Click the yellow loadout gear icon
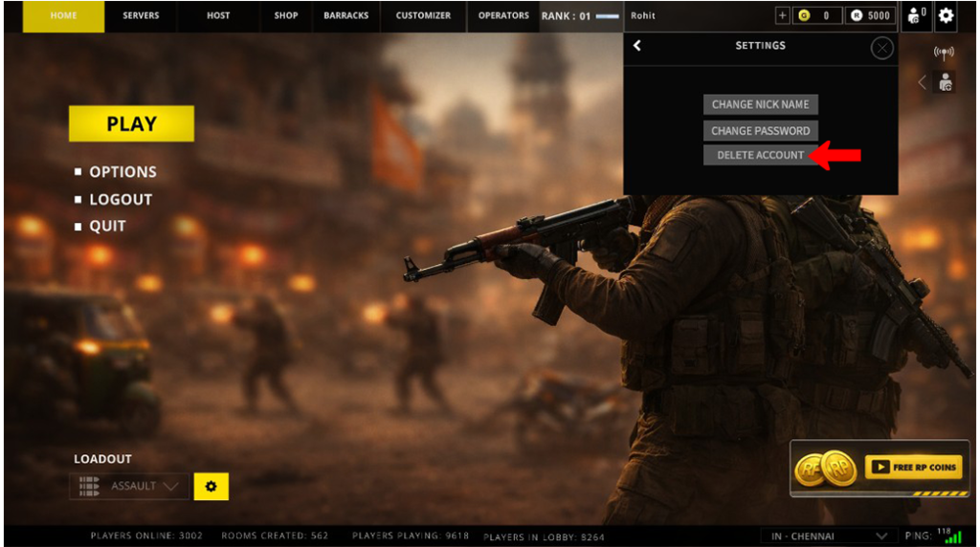The image size is (980, 547). tap(211, 486)
